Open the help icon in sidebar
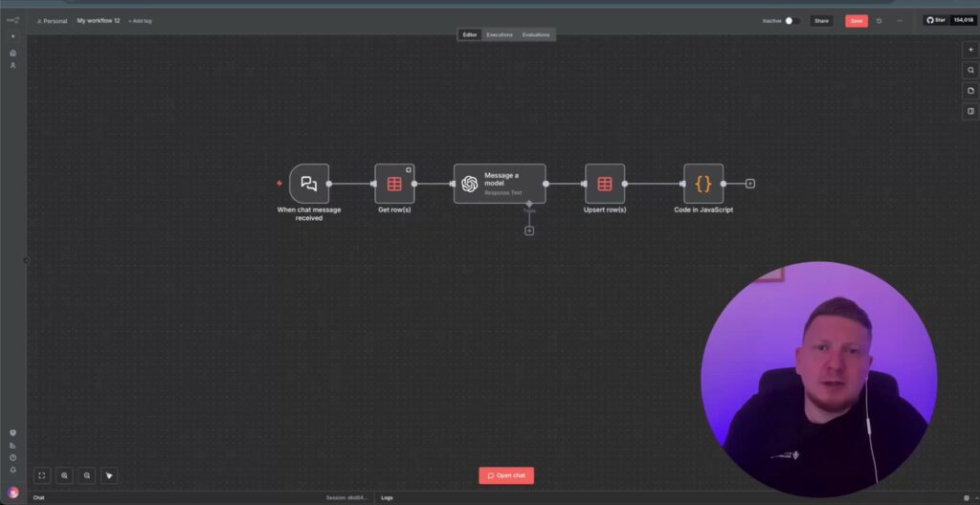This screenshot has height=505, width=980. click(x=13, y=457)
